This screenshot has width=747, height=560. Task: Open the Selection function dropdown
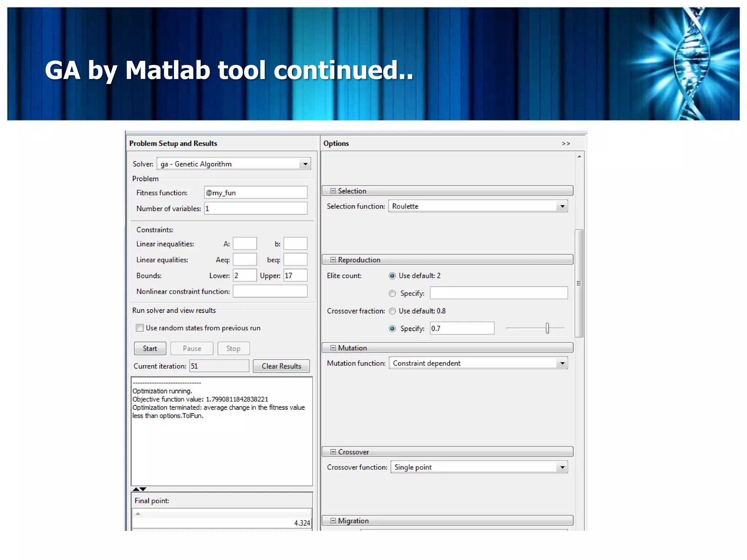click(x=562, y=206)
